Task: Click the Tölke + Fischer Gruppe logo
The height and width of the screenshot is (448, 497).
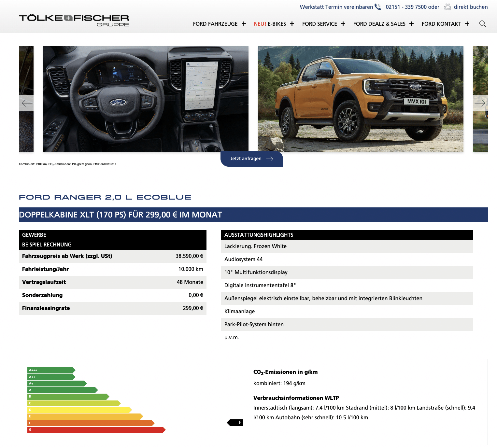Action: click(x=74, y=21)
